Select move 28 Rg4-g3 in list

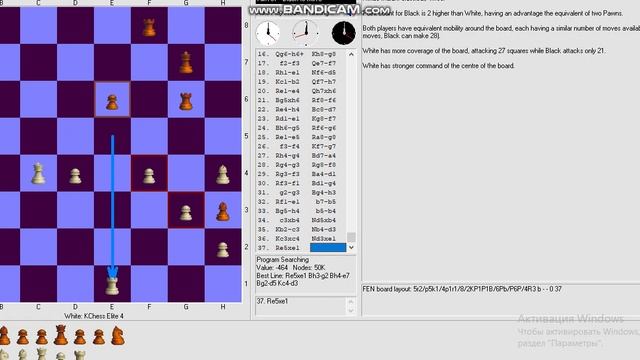(287, 165)
